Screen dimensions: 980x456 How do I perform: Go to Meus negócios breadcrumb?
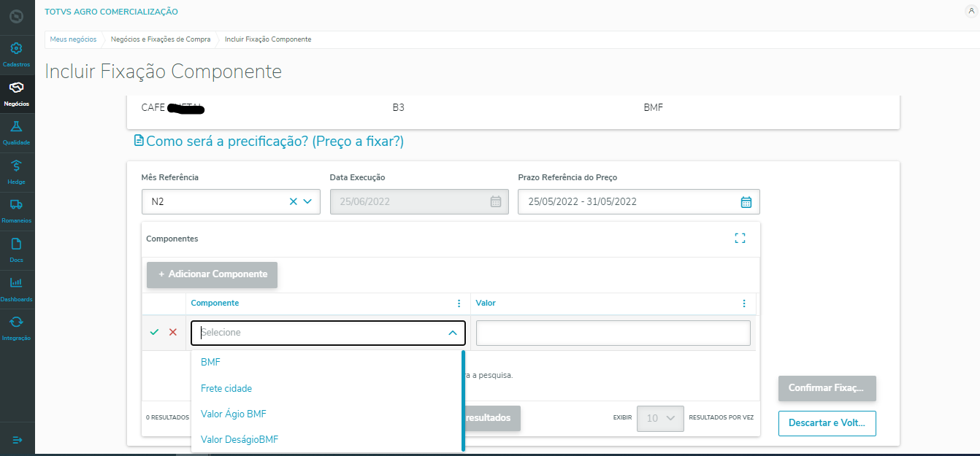click(x=73, y=39)
